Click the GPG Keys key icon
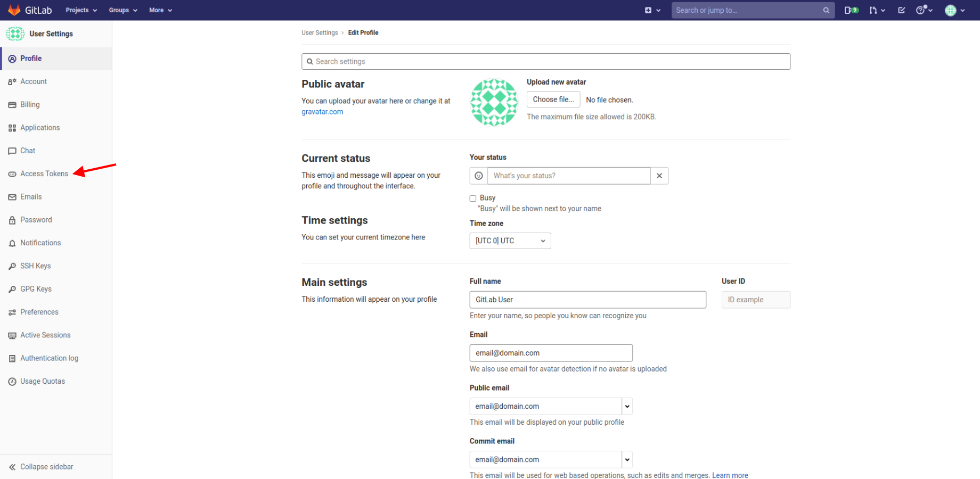The image size is (980, 479). click(12, 289)
